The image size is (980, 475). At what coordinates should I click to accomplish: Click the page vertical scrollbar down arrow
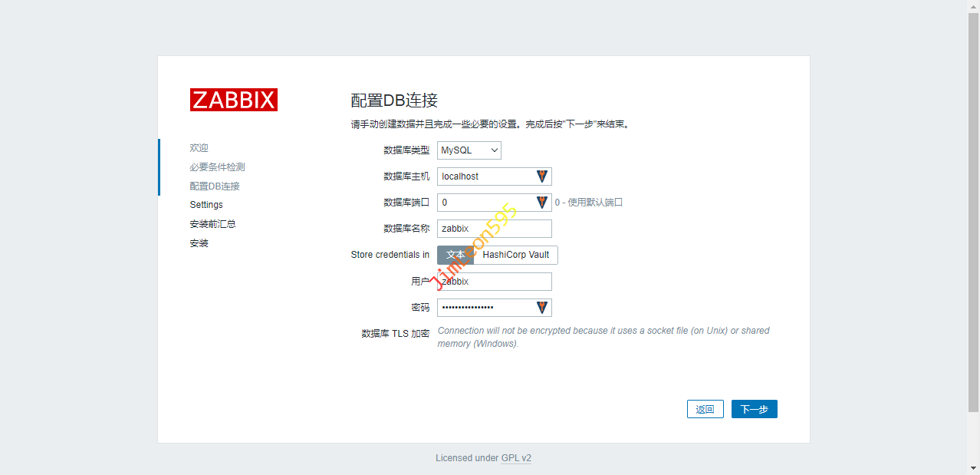[x=973, y=468]
